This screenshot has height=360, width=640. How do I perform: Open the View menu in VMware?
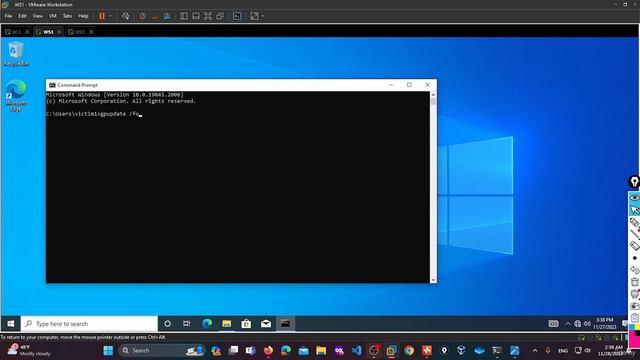(38, 16)
